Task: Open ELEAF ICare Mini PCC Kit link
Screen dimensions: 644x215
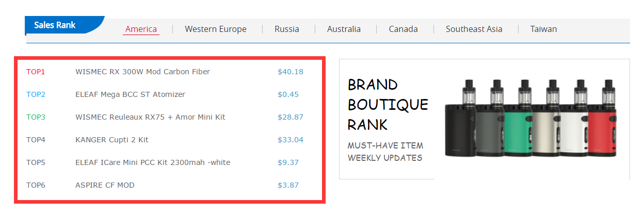Action: [153, 162]
